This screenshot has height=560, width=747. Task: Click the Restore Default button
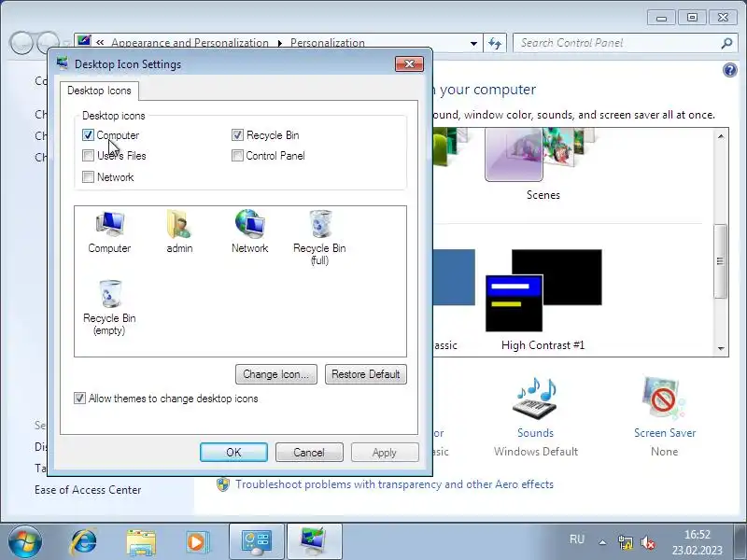tap(365, 374)
